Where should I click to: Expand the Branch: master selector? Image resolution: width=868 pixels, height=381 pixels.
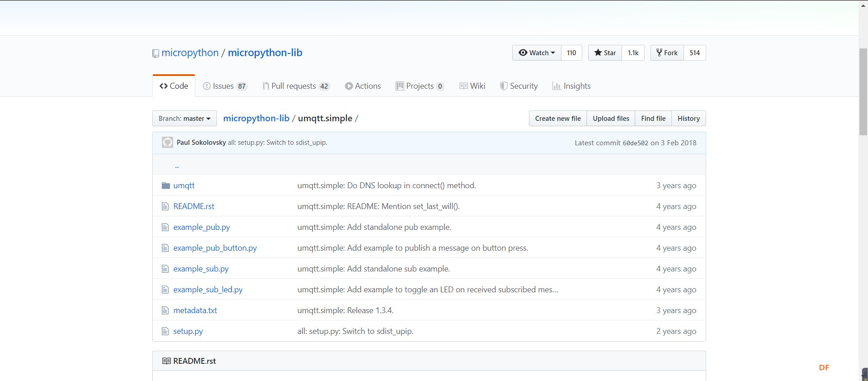point(184,119)
